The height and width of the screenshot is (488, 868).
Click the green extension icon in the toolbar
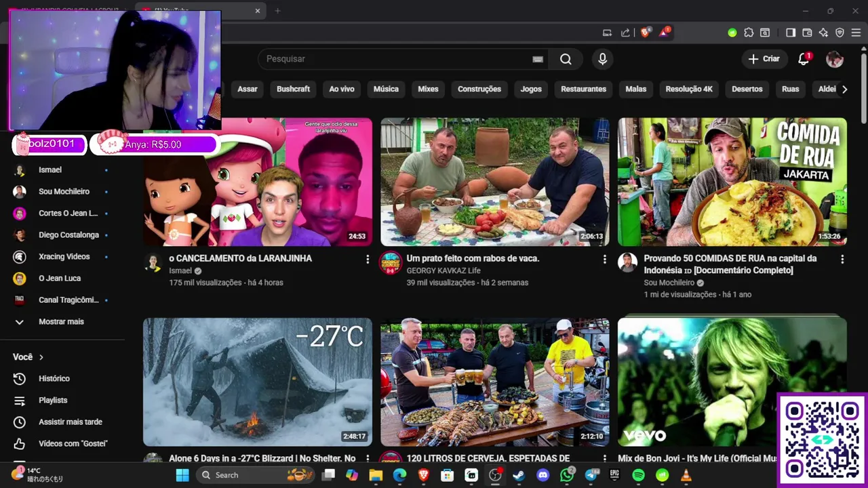pos(732,33)
